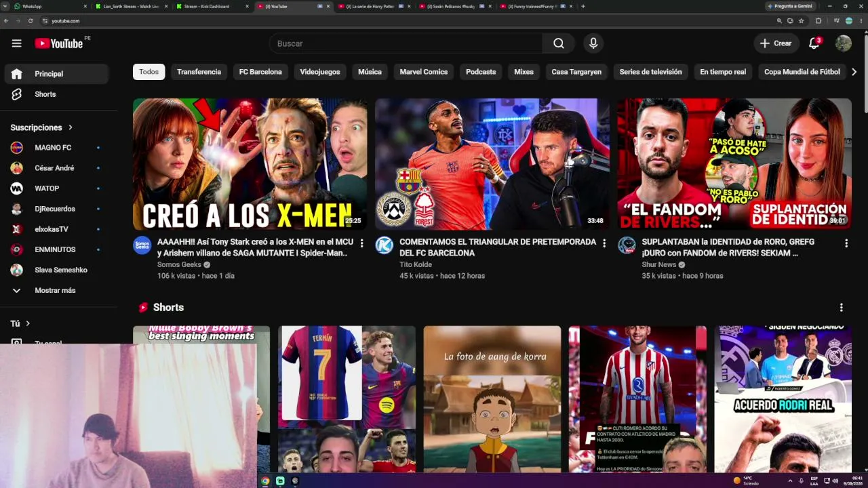Open options for the FC Barcelona triangular video

(604, 243)
